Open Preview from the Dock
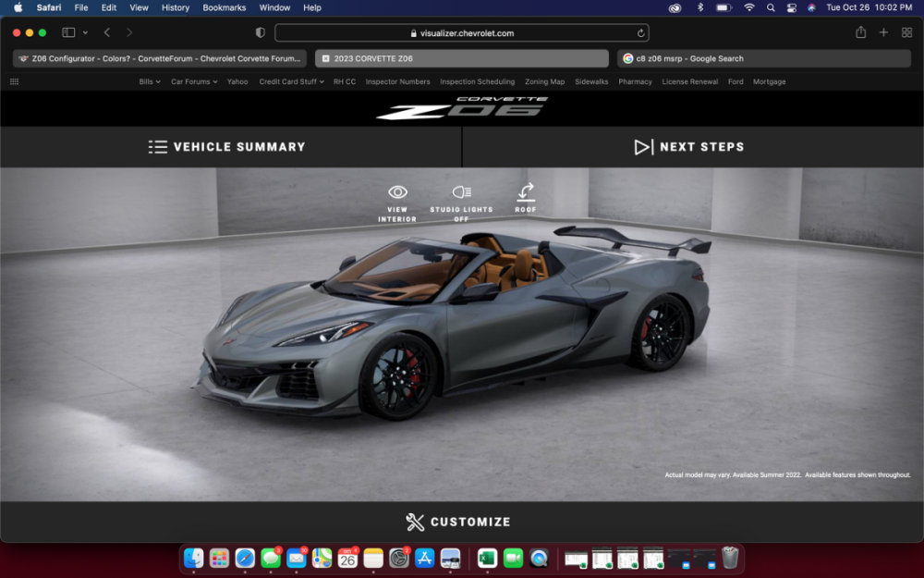The image size is (924, 578). 450,558
